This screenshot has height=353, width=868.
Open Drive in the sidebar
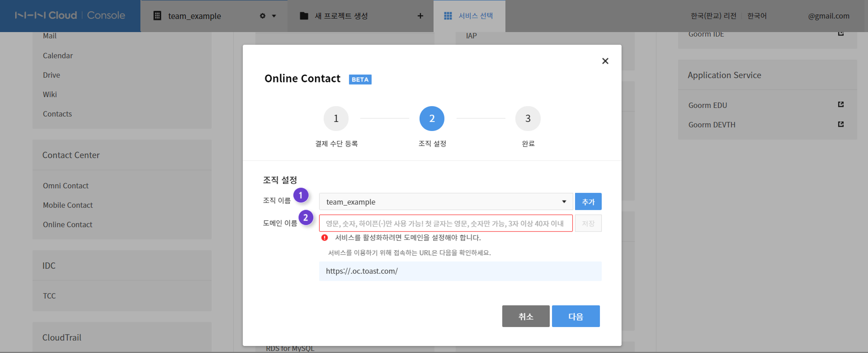51,75
